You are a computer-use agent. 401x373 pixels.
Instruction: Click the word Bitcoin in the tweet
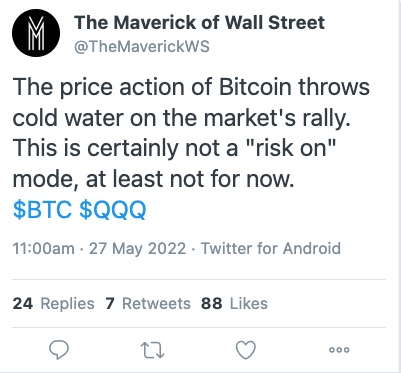[255, 87]
